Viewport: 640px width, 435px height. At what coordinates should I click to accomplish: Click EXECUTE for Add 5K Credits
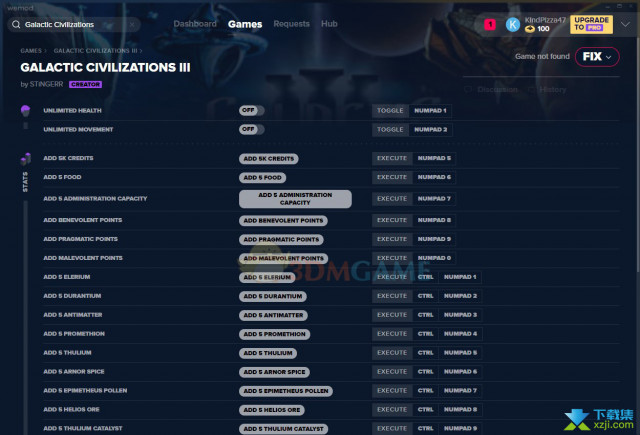pos(392,158)
